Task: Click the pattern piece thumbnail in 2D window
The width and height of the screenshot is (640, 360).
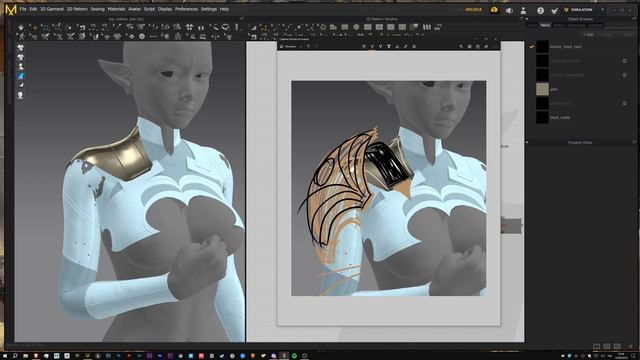Action: (x=511, y=226)
